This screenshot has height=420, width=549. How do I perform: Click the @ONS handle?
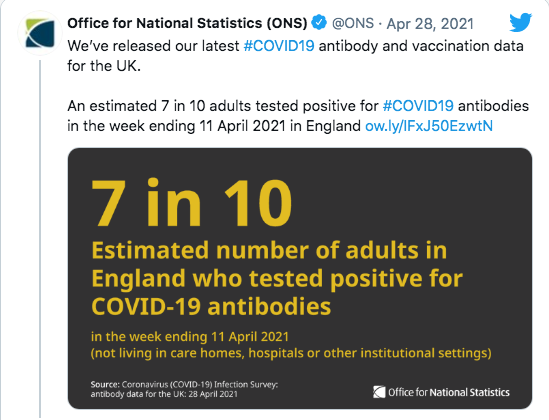(353, 23)
